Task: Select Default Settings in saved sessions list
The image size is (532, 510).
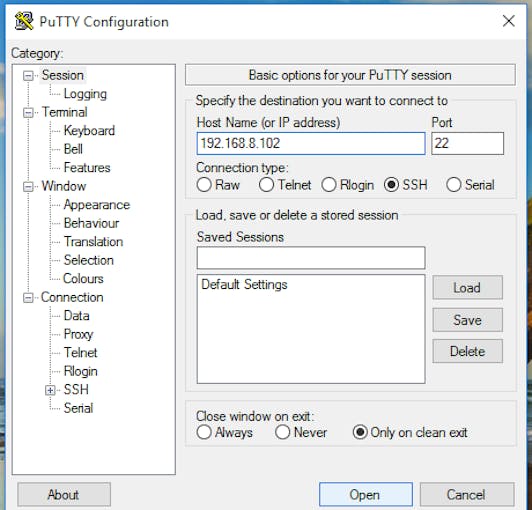Action: click(x=244, y=284)
